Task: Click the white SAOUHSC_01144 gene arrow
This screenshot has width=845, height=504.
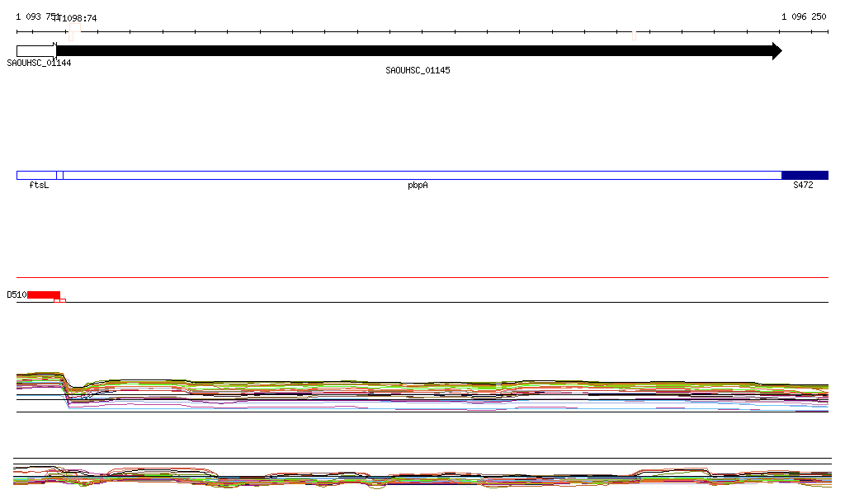Action: pyautogui.click(x=36, y=51)
